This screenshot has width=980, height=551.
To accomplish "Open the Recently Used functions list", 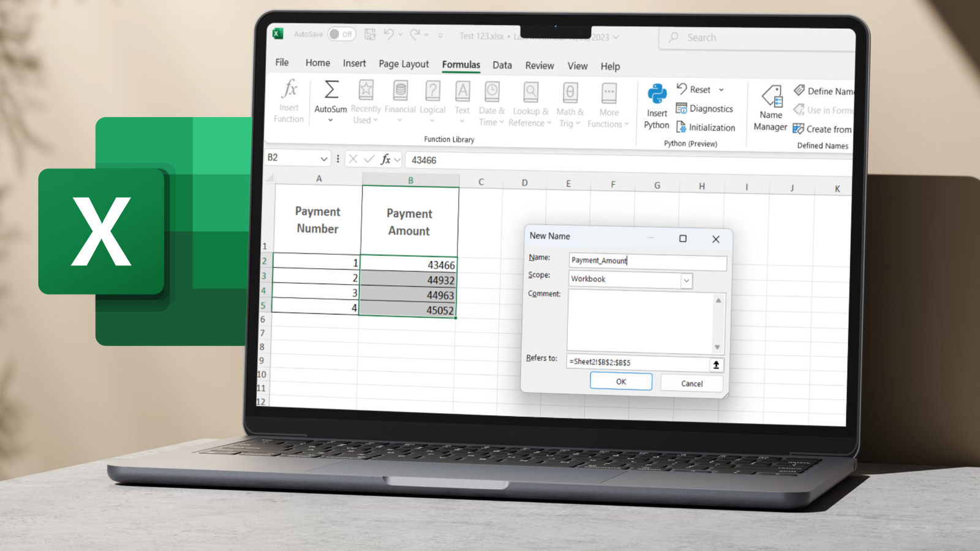I will (366, 102).
